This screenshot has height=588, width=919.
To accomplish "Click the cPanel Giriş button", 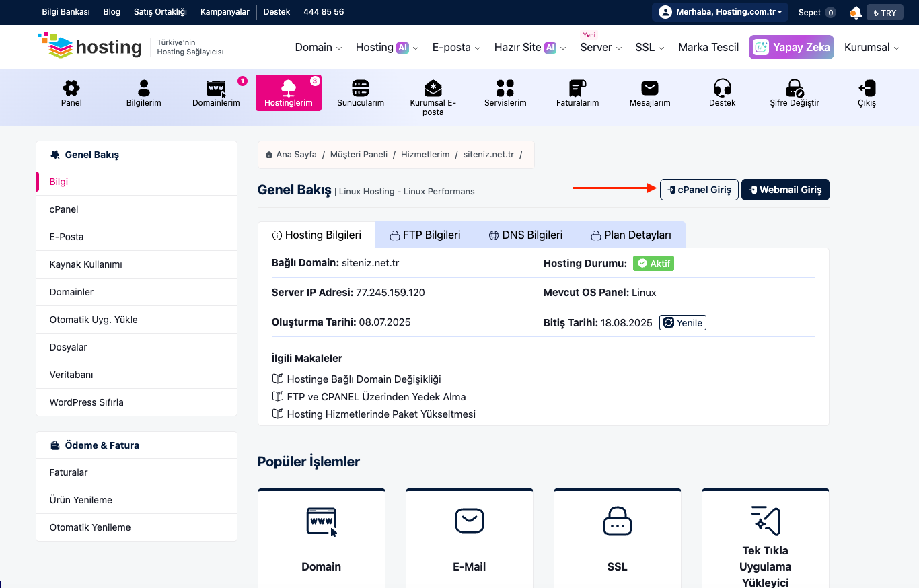I will point(699,190).
